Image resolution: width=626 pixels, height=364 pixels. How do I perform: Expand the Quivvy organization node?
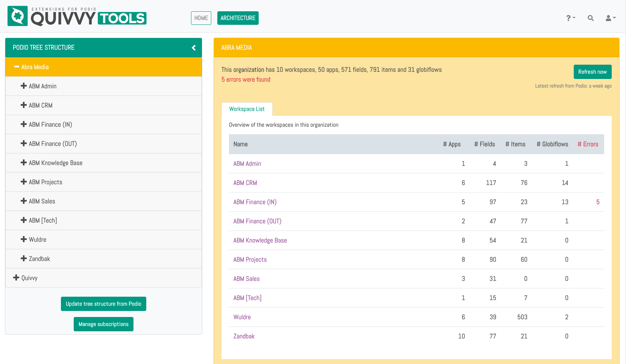pos(16,278)
